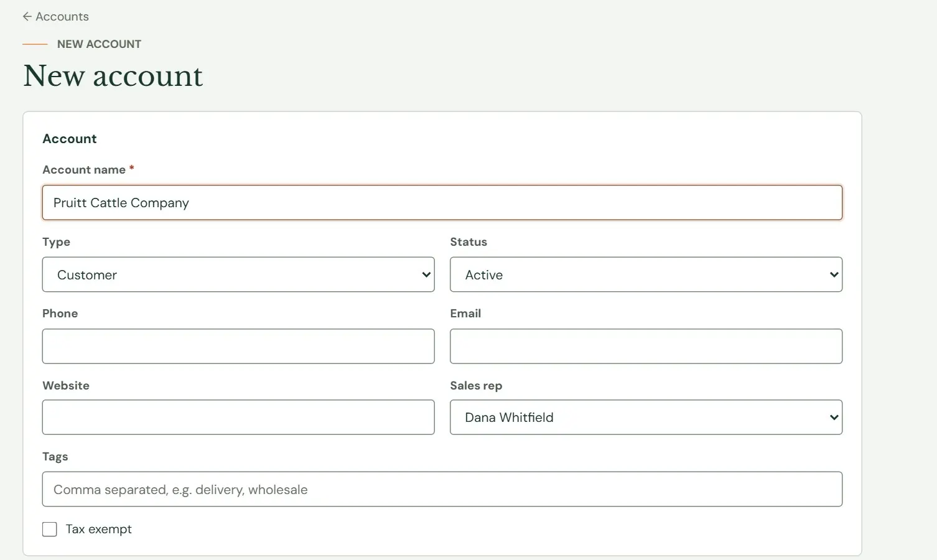The image size is (937, 560).
Task: Click the Website input field
Action: (238, 418)
